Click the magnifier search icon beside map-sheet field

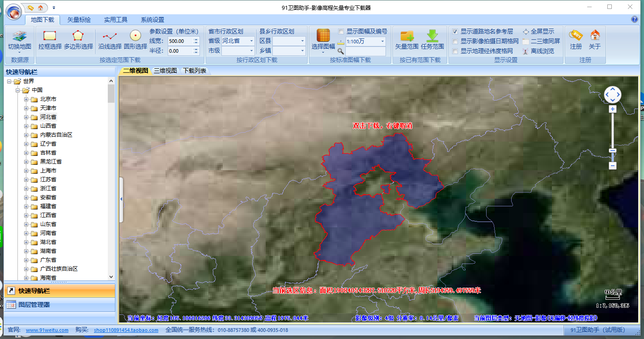coord(341,51)
